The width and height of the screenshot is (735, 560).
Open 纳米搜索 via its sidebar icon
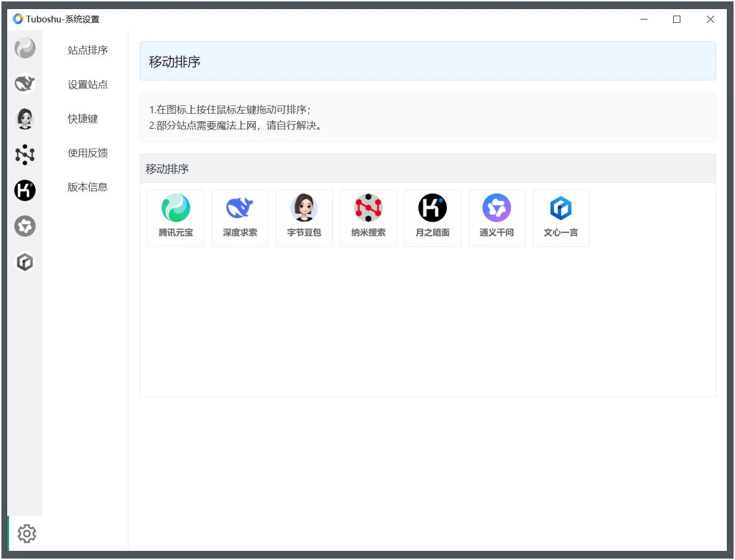point(25,155)
